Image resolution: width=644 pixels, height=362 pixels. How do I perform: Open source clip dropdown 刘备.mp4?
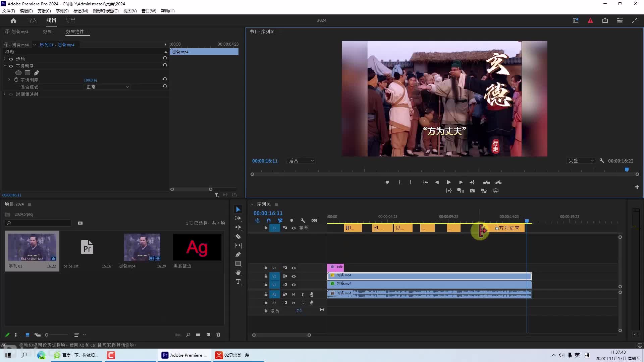(x=35, y=45)
